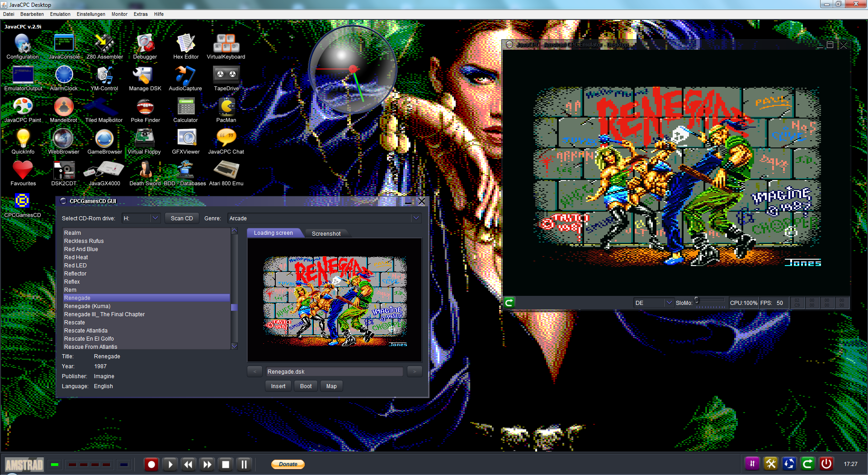Open the QuickInfo lightbulb icon
This screenshot has height=475, width=868.
(x=23, y=142)
